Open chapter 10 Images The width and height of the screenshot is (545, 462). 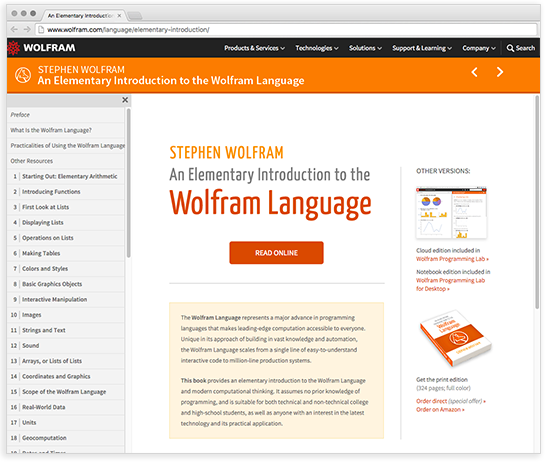66,315
